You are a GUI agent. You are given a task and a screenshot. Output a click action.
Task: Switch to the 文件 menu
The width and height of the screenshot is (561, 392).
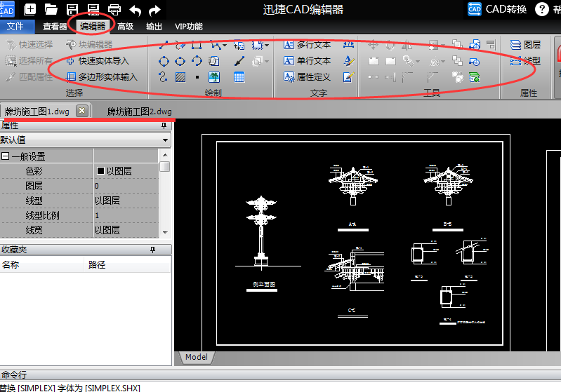[x=15, y=27]
